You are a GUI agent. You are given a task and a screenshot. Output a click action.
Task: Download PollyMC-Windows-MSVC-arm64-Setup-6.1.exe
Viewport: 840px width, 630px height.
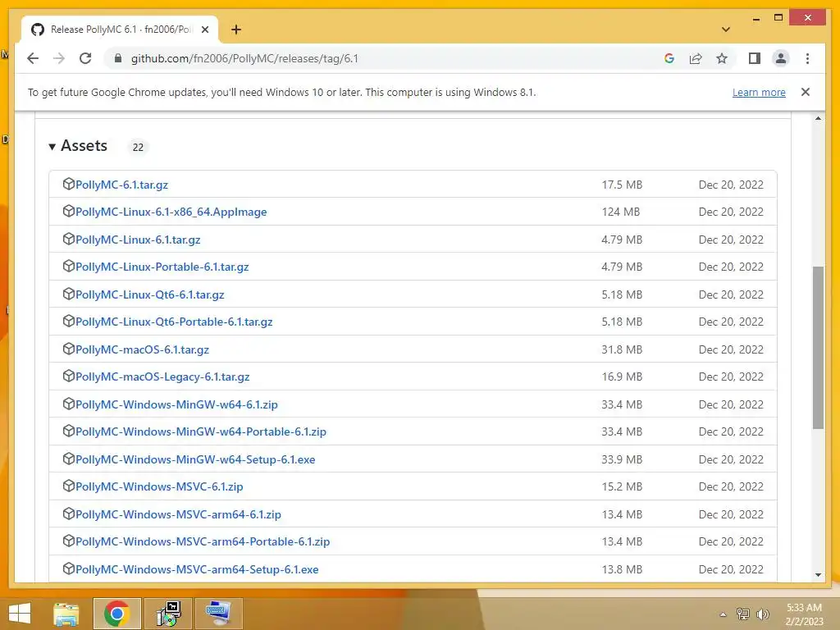pos(197,569)
